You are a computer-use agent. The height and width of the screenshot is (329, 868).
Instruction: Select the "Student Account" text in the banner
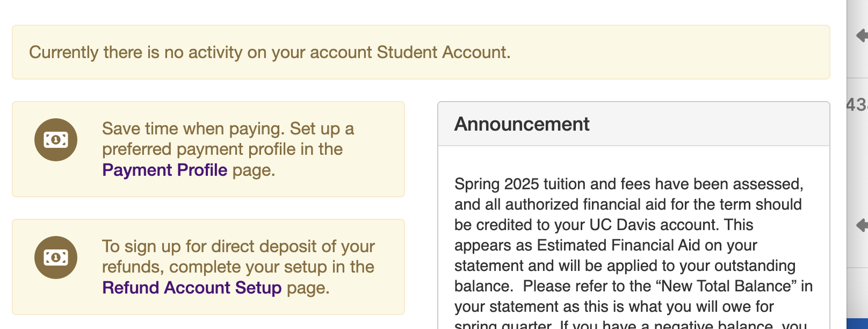443,52
